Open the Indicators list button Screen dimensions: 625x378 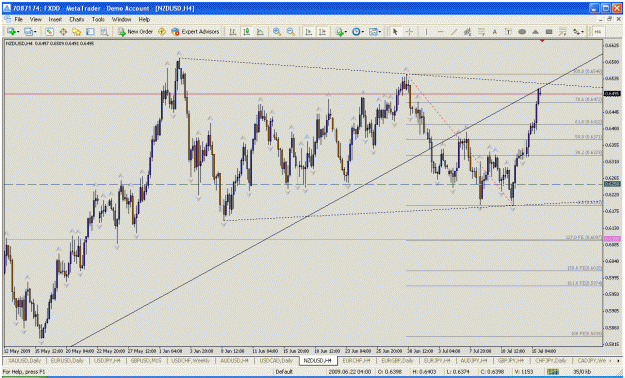[339, 32]
